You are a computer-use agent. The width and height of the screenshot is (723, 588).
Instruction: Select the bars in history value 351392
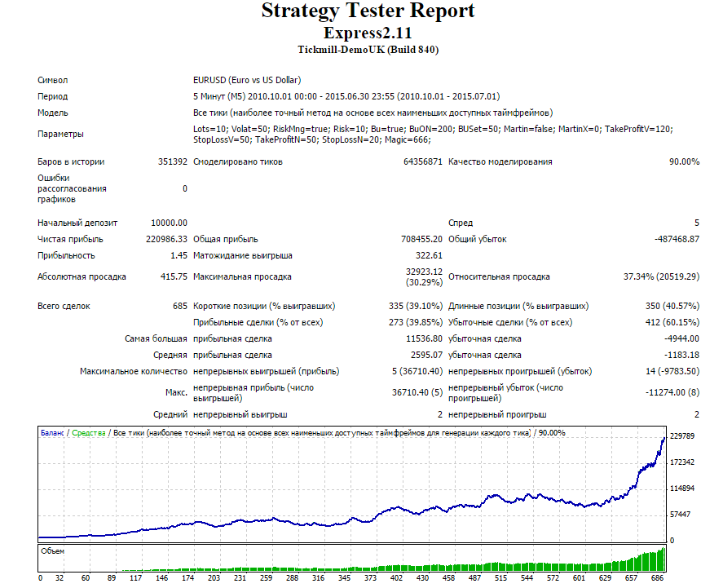point(173,161)
